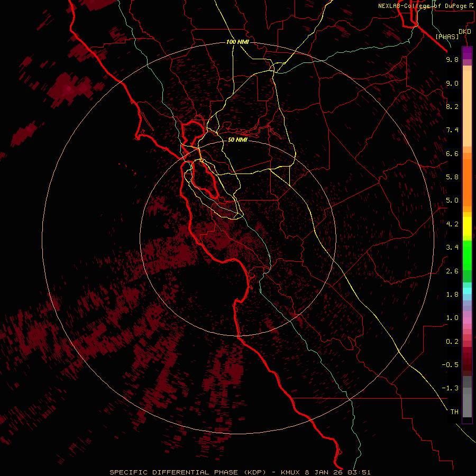Click the 9.8 value on the color scale
The image size is (476, 476).
tap(452, 59)
